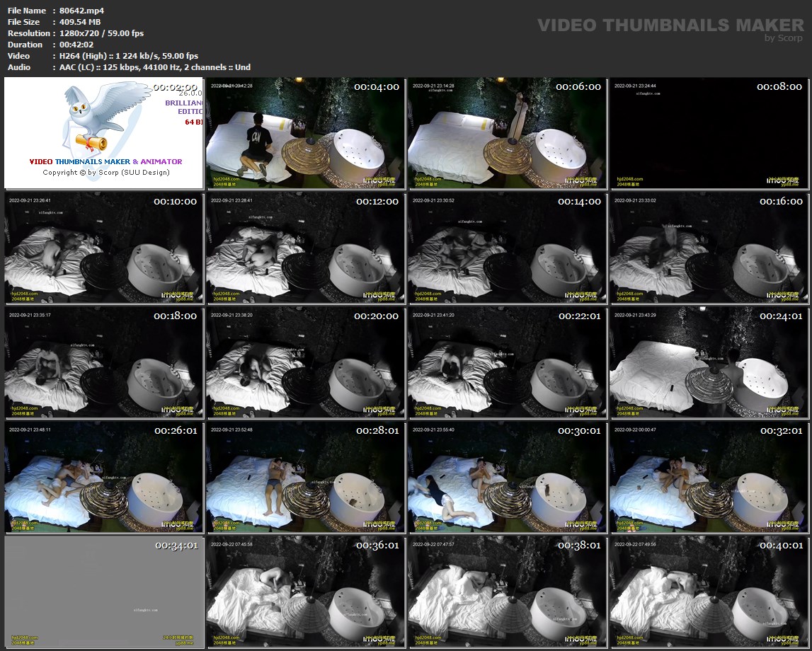Screen dimensions: 812x651
Task: Select the file name 80642.mp4 text
Action: [x=82, y=11]
